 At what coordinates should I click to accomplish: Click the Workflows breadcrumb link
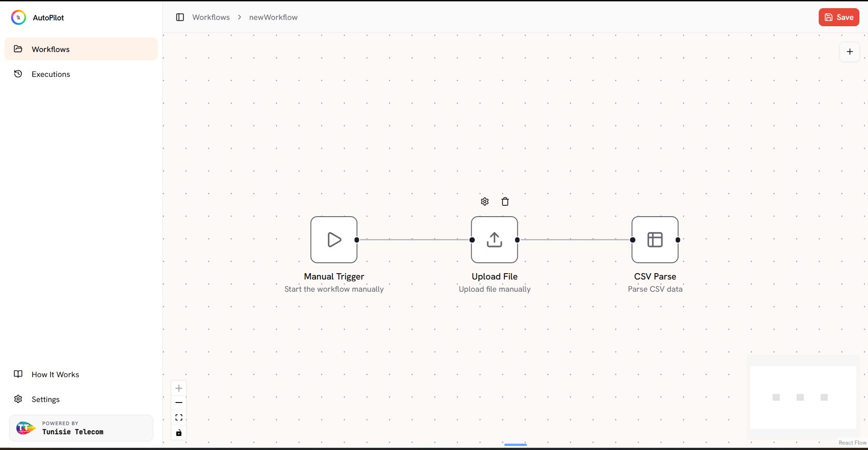(x=211, y=17)
